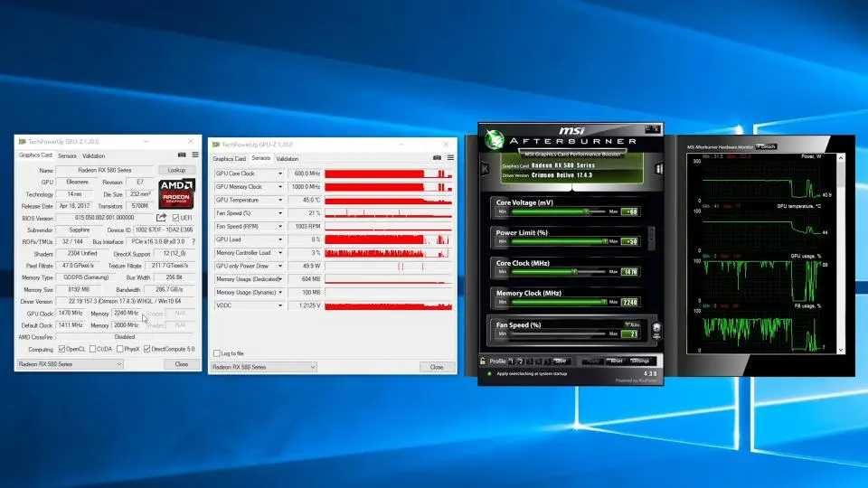Open Afterburner Settings button
Image resolution: width=868 pixels, height=488 pixels.
click(640, 361)
